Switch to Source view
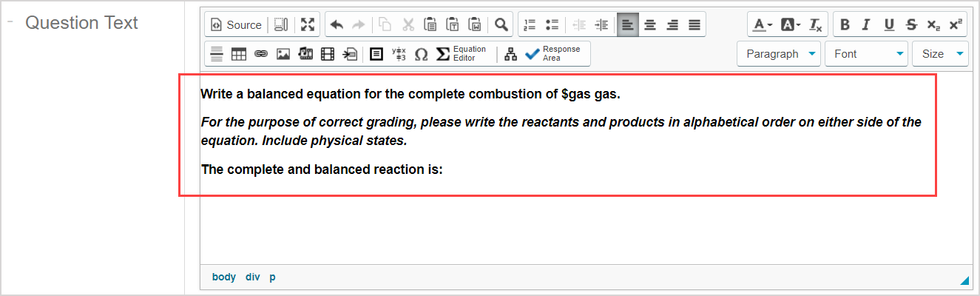 [237, 24]
